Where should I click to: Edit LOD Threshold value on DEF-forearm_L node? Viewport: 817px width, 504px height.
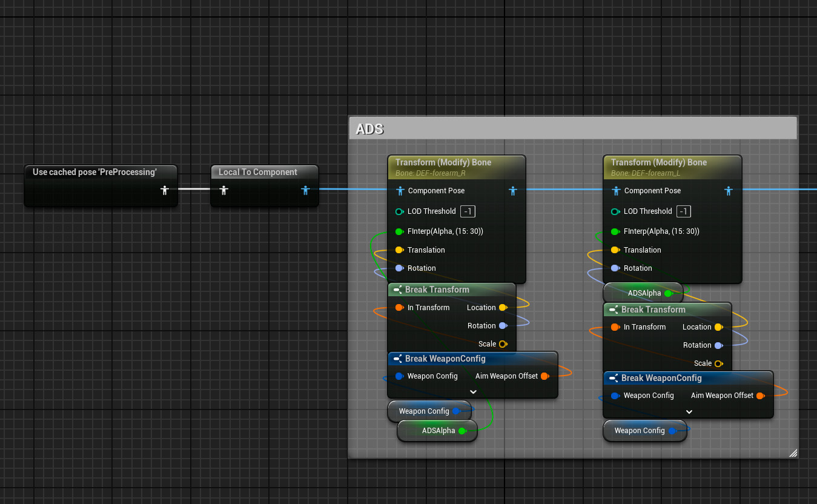pos(684,211)
